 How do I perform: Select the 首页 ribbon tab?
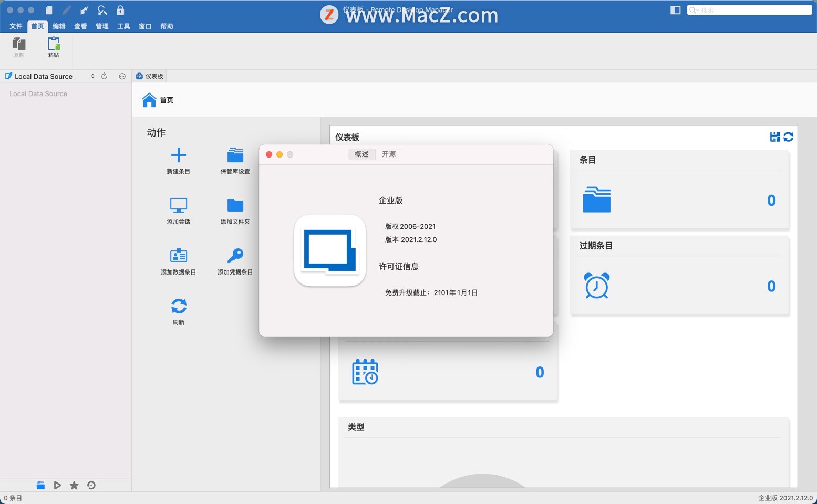37,26
